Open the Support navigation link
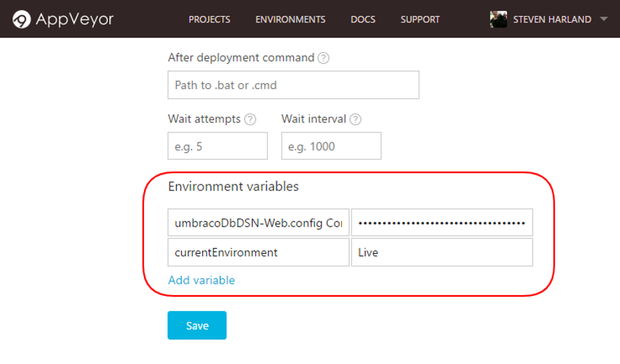The width and height of the screenshot is (620, 364). pyautogui.click(x=420, y=20)
